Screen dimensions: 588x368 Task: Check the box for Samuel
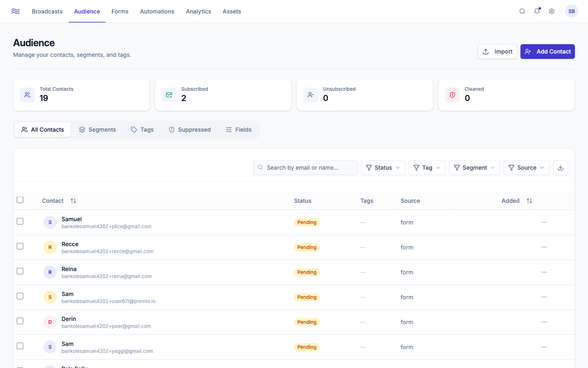20,221
